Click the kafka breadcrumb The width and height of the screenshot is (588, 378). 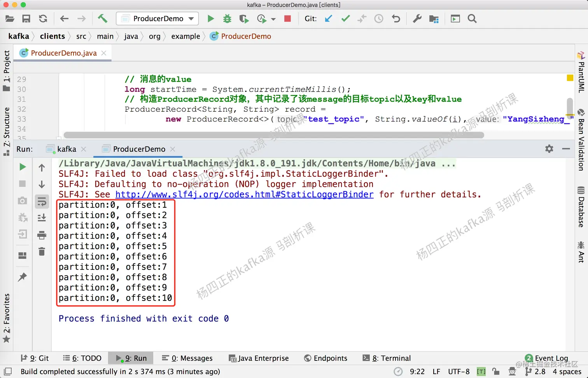coord(19,36)
